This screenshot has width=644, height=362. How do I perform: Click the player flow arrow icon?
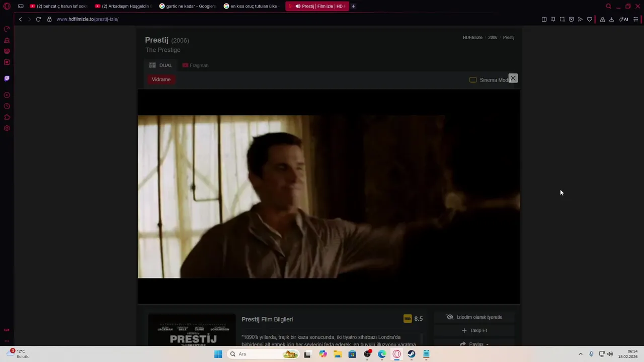[580, 19]
